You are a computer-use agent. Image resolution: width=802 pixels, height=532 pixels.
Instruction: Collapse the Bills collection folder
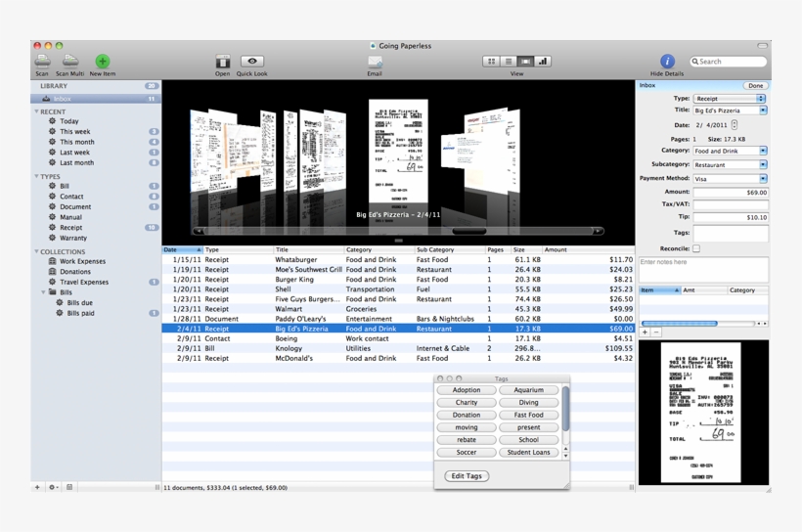point(44,292)
